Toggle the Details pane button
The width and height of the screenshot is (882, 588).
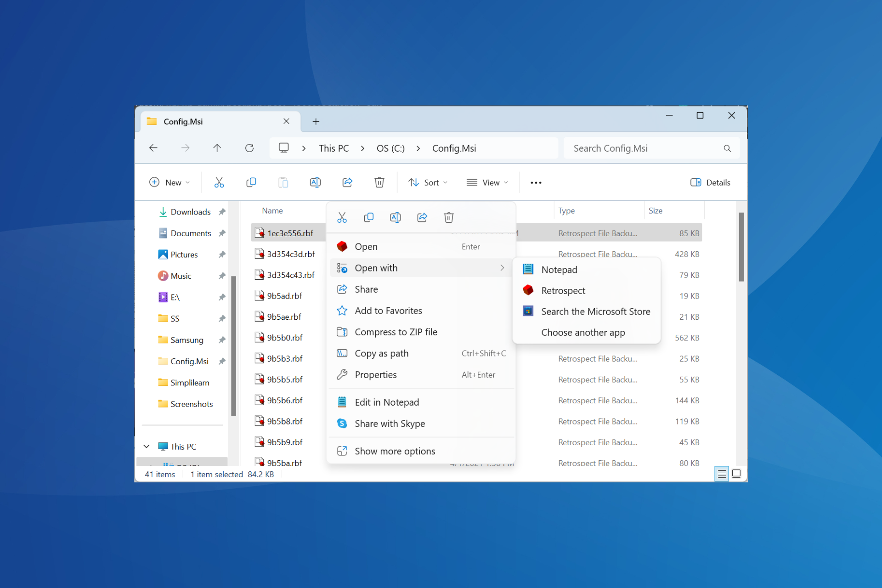click(x=710, y=182)
